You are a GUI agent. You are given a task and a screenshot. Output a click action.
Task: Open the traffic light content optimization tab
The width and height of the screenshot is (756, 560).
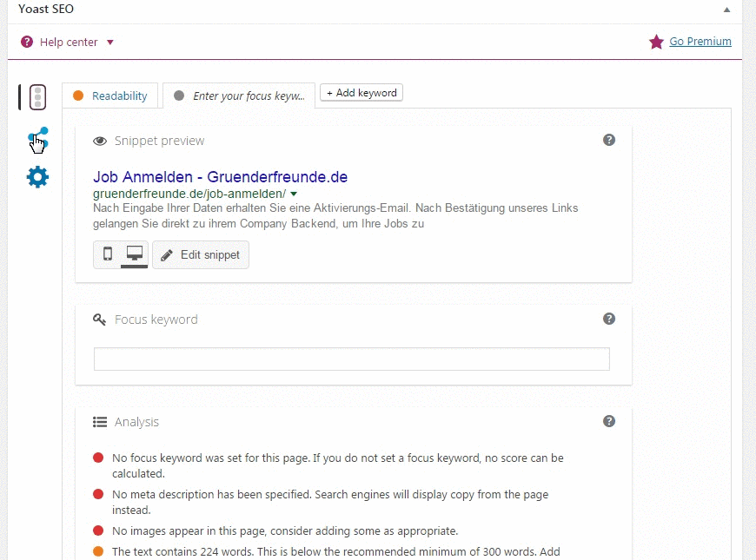pyautogui.click(x=37, y=97)
